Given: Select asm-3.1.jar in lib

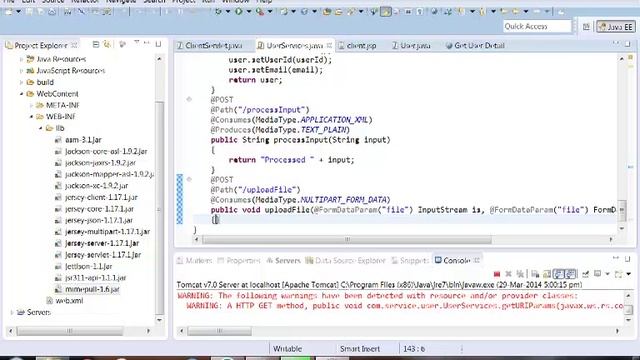Looking at the screenshot, I should click(x=83, y=140).
